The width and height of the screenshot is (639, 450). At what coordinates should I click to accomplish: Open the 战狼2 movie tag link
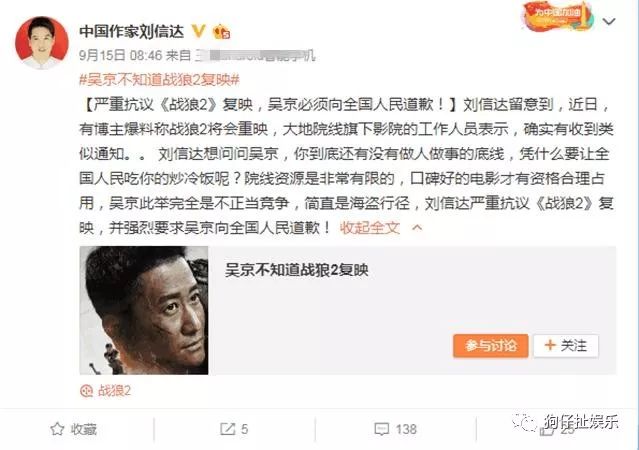(x=114, y=391)
